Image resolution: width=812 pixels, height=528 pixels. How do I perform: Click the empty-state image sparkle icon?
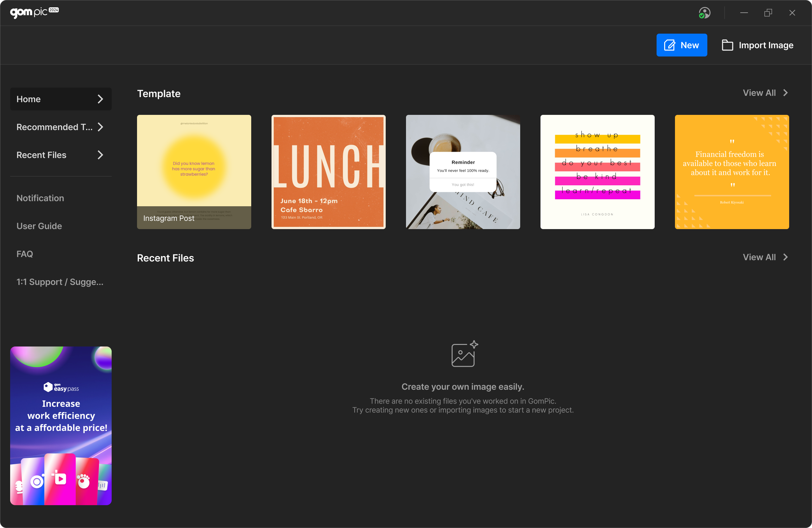coord(464,353)
